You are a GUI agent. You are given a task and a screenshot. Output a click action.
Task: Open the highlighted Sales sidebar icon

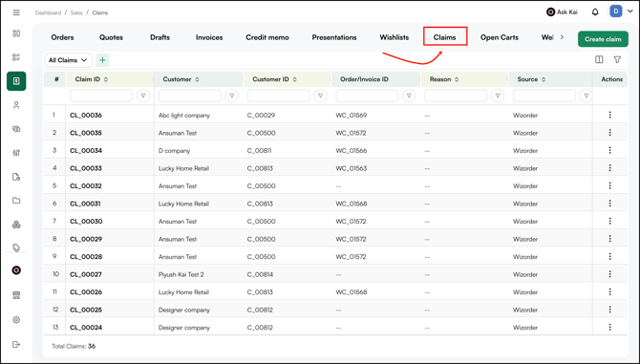pyautogui.click(x=16, y=81)
